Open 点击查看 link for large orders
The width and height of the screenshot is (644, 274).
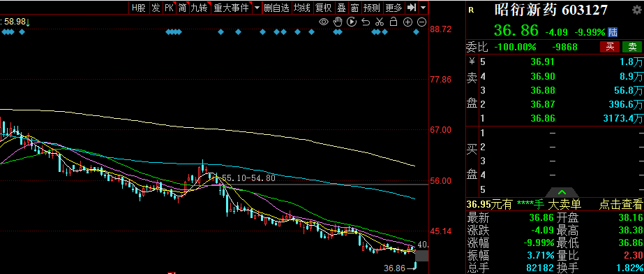[620, 204]
